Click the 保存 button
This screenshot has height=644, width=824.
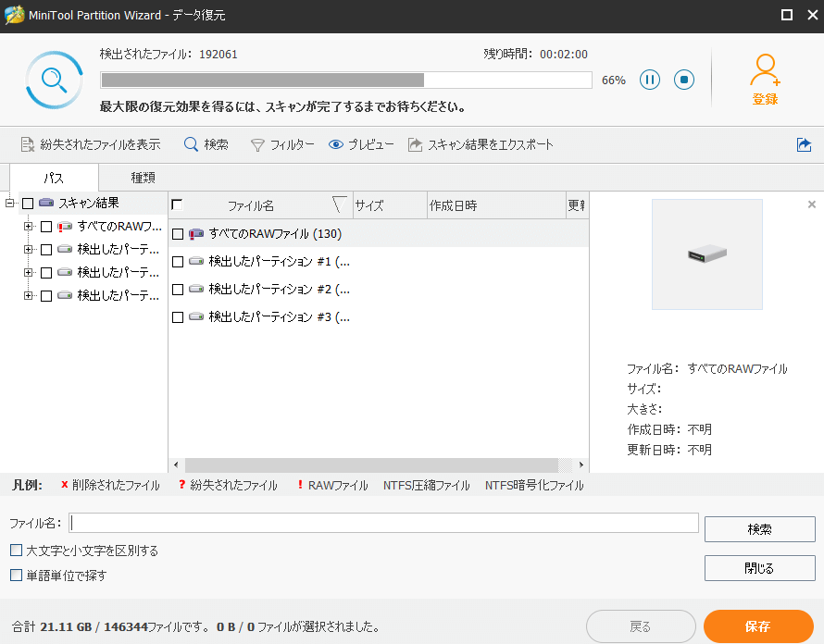pos(757,625)
